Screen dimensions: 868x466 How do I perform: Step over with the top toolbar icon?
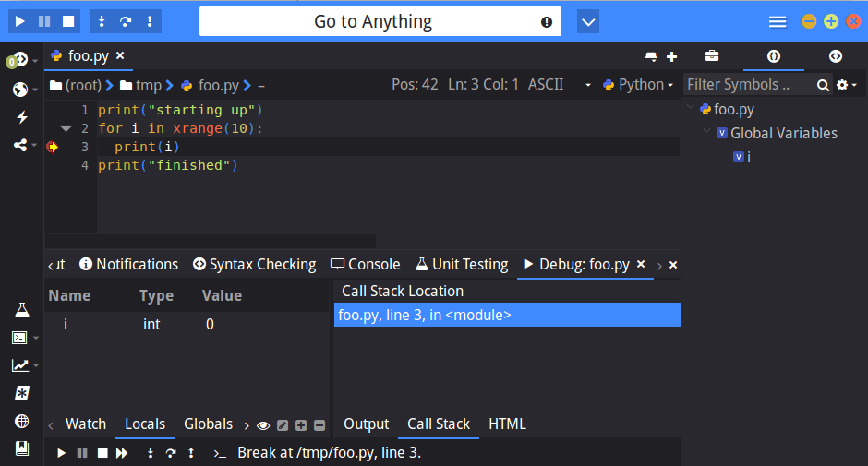126,21
